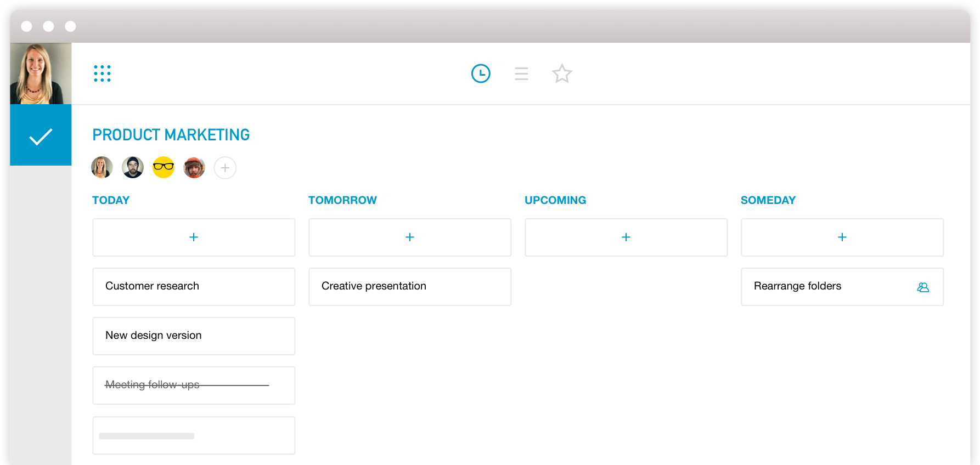
Task: Add a new member with the plus circle
Action: pyautogui.click(x=225, y=168)
